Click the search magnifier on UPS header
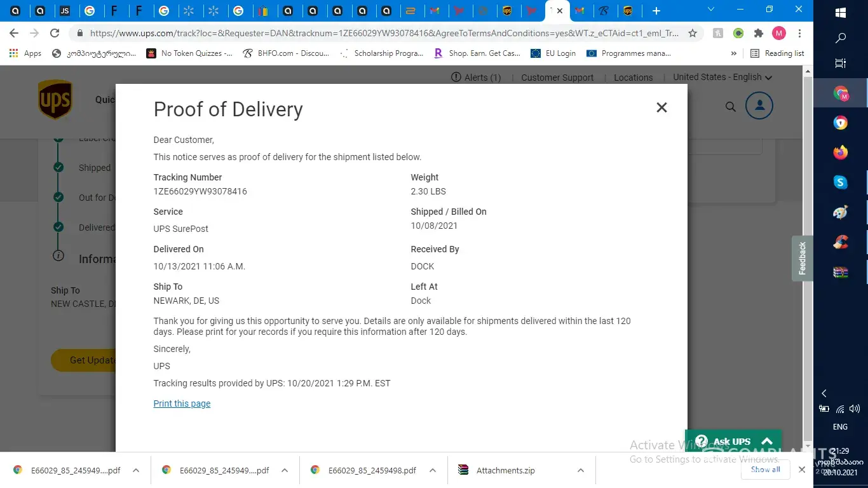Image resolution: width=868 pixels, height=488 pixels. pos(731,107)
